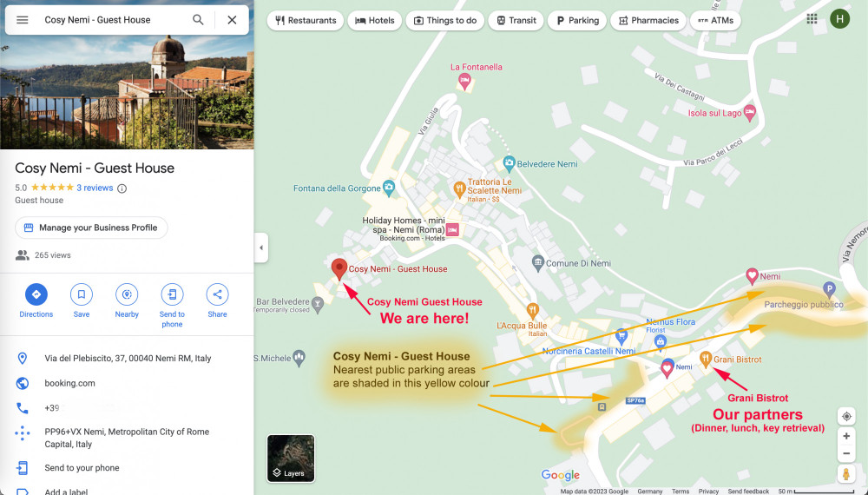Click the Street View pegman
The height and width of the screenshot is (495, 868).
coord(845,474)
